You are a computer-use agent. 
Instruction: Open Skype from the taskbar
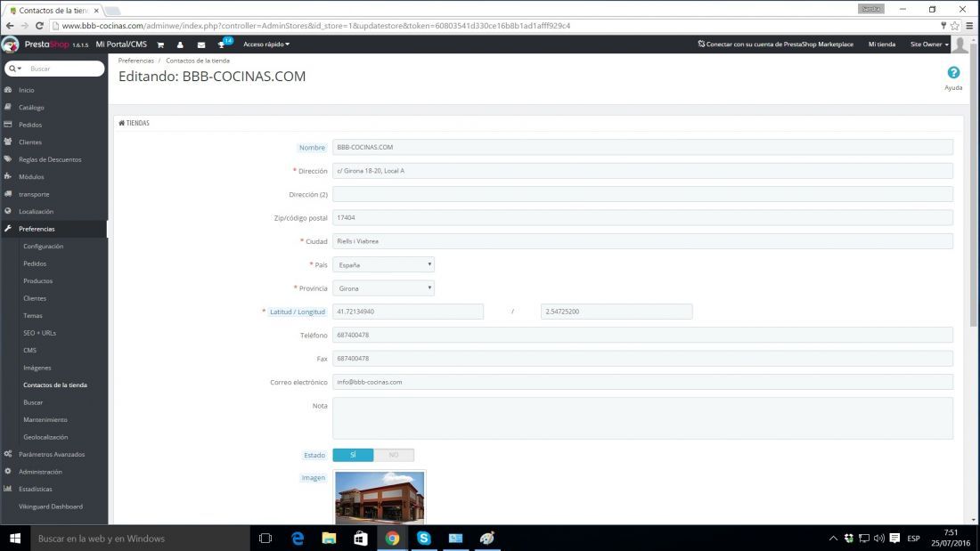(x=424, y=538)
